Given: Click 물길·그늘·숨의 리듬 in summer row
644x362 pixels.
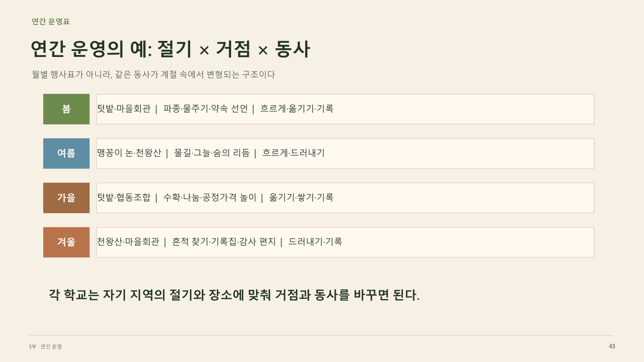Looking at the screenshot, I should click(212, 153).
